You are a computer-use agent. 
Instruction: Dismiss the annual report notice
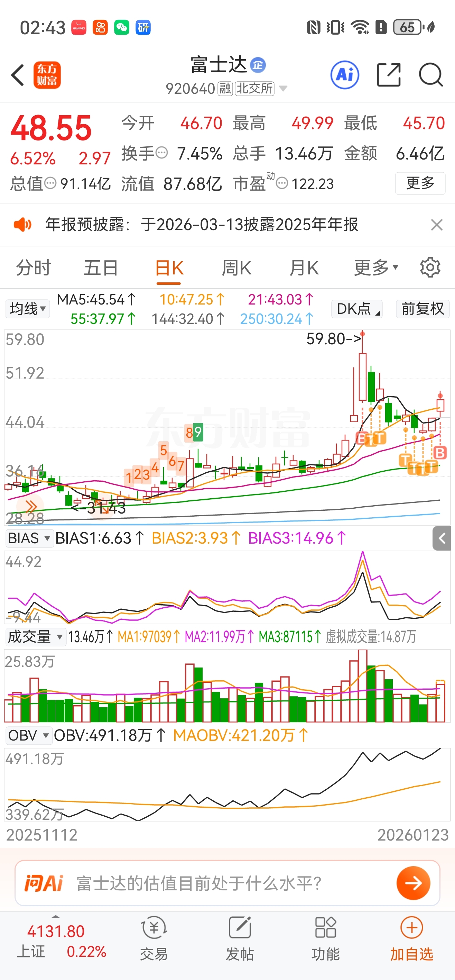pyautogui.click(x=437, y=225)
